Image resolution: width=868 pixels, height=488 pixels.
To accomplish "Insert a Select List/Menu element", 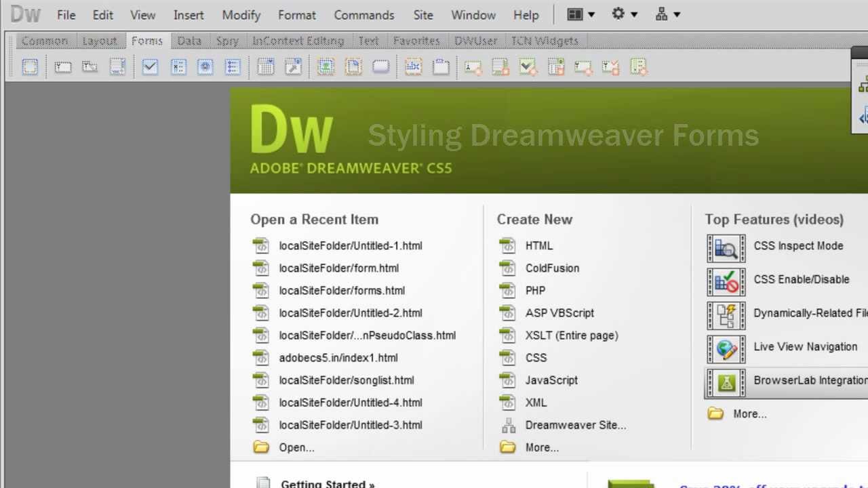I will tap(266, 66).
